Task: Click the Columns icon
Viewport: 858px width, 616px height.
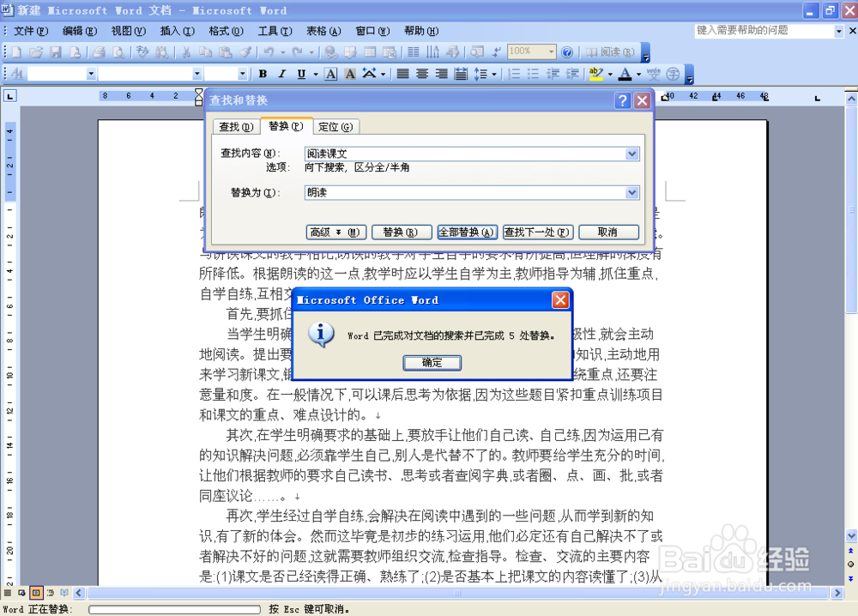Action: click(x=414, y=52)
